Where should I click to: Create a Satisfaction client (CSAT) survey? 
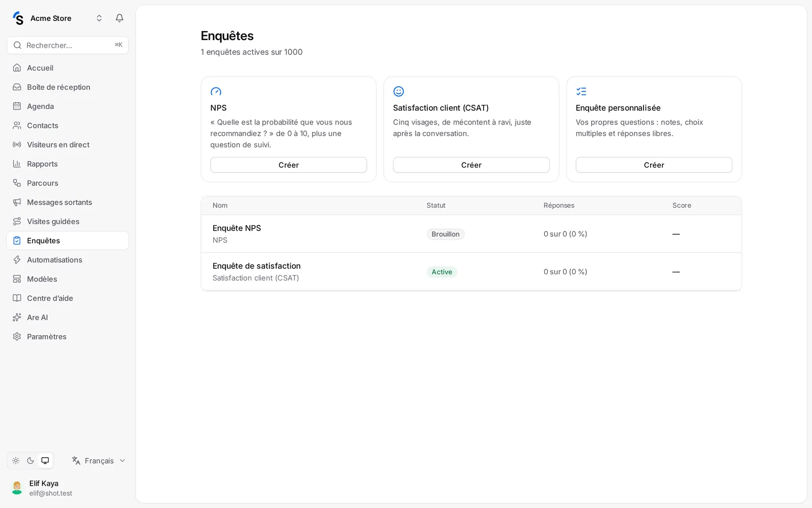471,165
